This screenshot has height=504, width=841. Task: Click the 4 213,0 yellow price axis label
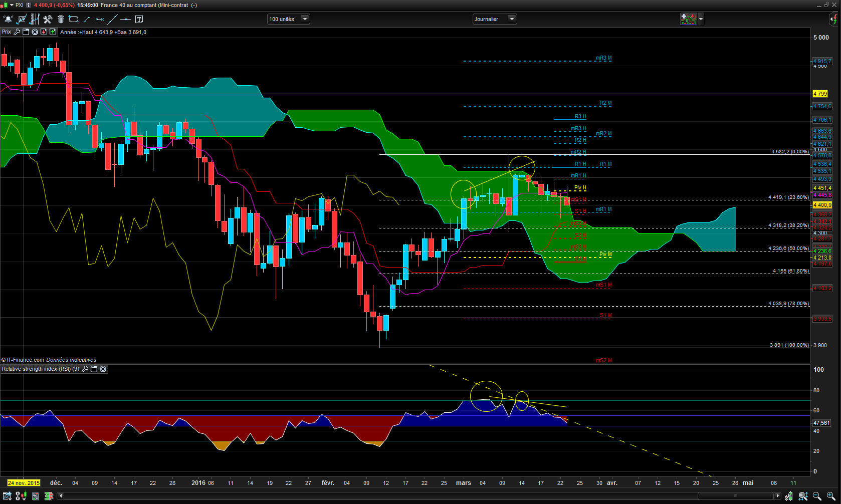(x=822, y=258)
